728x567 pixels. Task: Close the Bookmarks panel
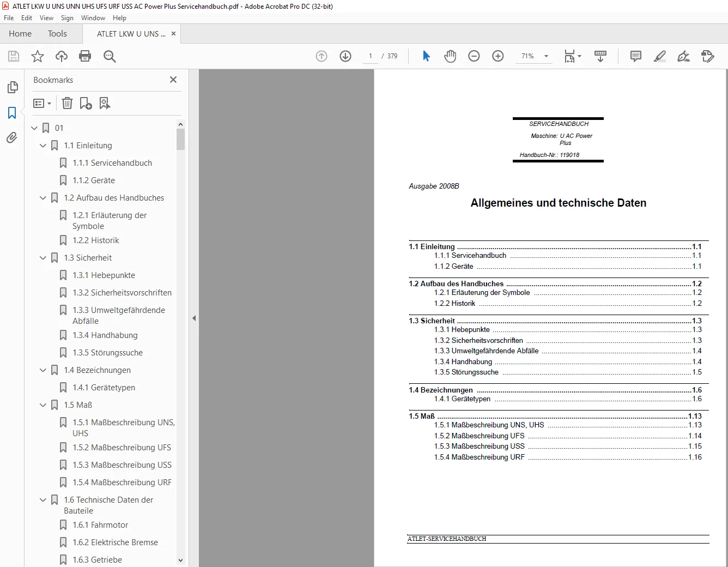click(x=173, y=80)
